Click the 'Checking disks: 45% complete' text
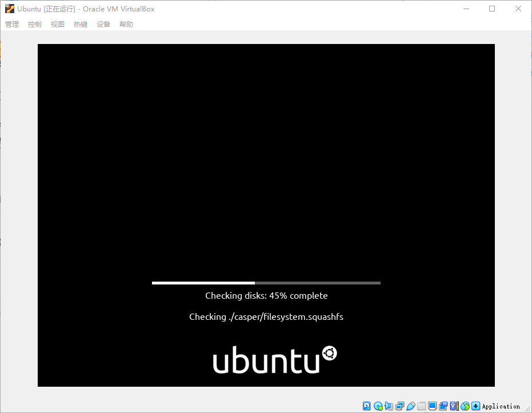532x413 pixels. [x=266, y=296]
